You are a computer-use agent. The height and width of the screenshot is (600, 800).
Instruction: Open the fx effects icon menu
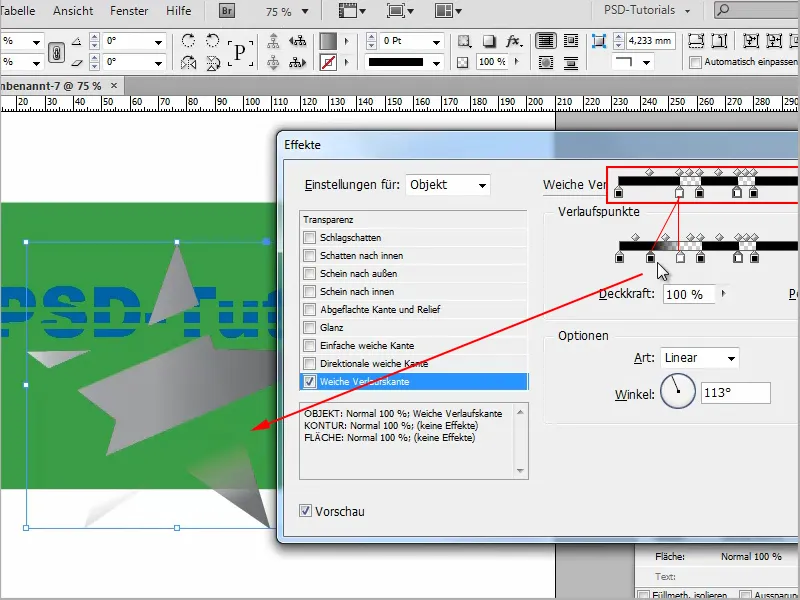[513, 41]
